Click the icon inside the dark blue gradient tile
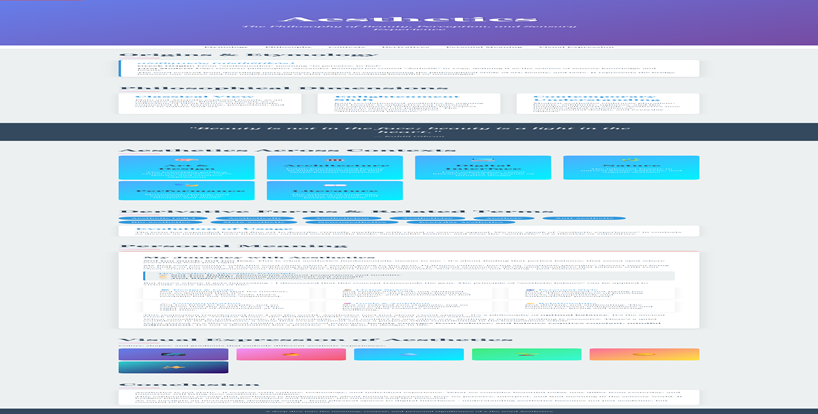Screen dimensions: 818x414 coord(173,368)
